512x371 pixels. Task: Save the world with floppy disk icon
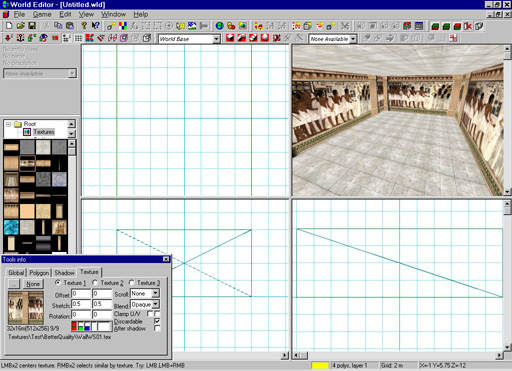[32, 26]
